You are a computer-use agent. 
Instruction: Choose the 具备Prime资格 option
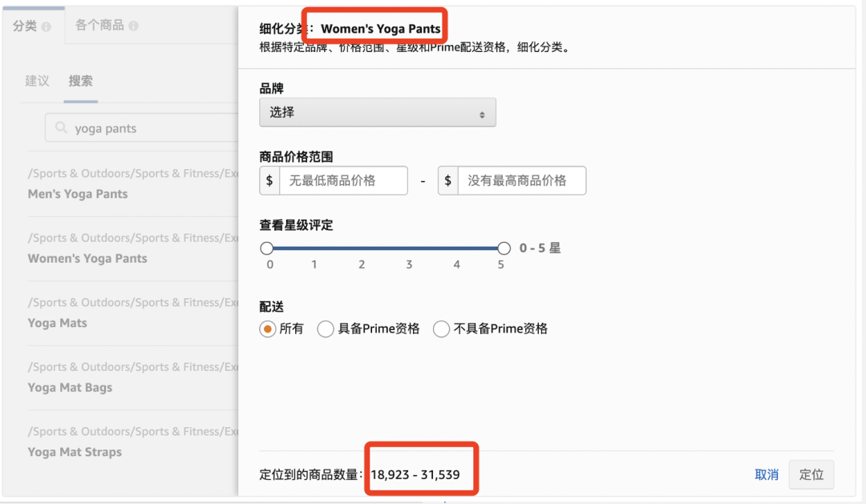pyautogui.click(x=326, y=329)
